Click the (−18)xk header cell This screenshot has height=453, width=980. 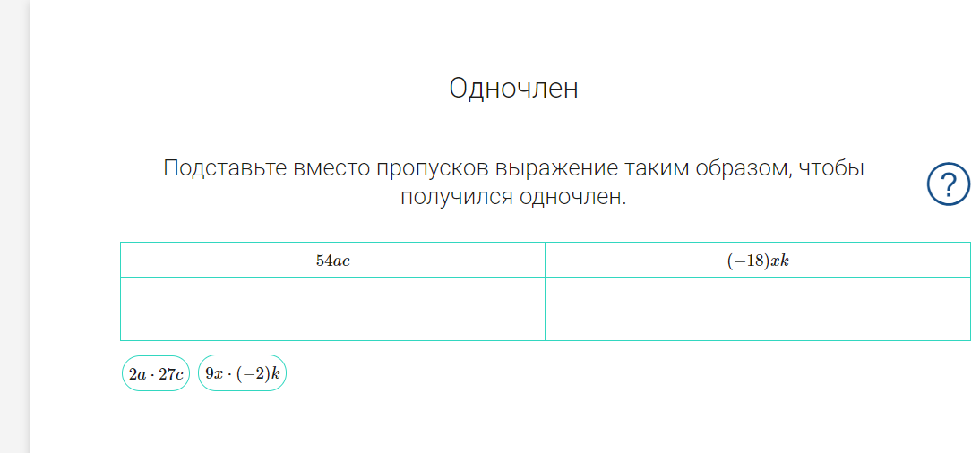[758, 260]
